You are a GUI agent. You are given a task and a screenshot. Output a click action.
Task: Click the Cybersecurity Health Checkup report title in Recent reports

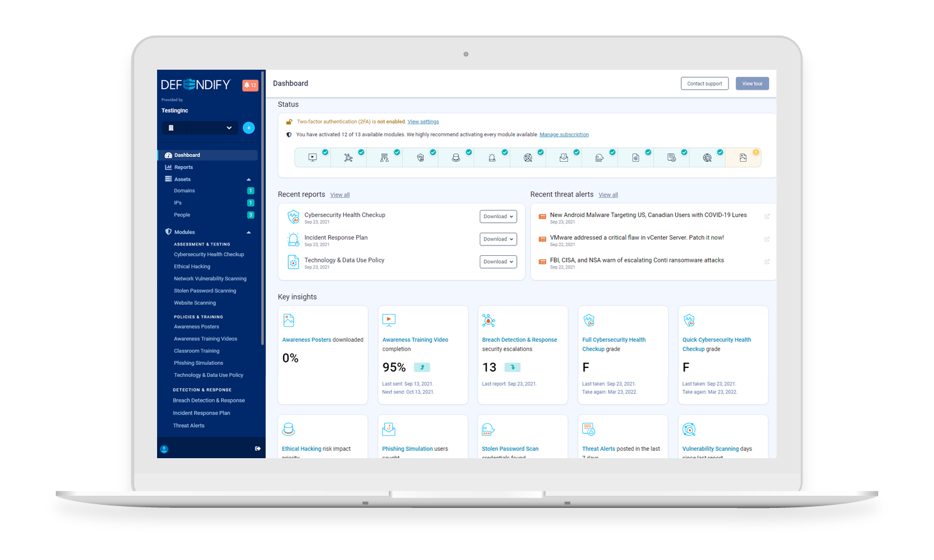(344, 215)
